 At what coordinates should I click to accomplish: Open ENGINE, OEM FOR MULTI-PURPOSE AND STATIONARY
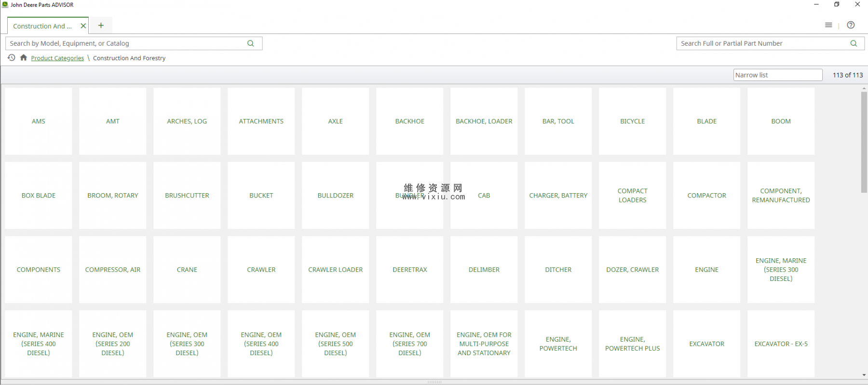point(484,344)
